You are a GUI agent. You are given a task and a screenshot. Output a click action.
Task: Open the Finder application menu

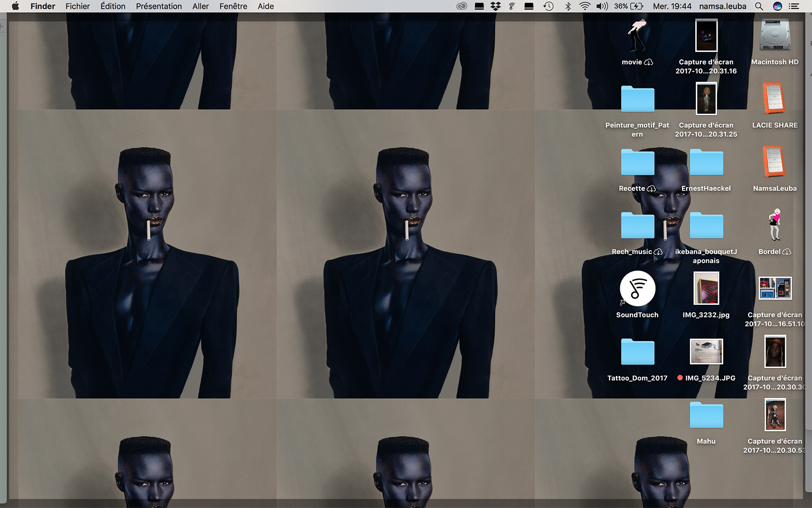coord(43,6)
